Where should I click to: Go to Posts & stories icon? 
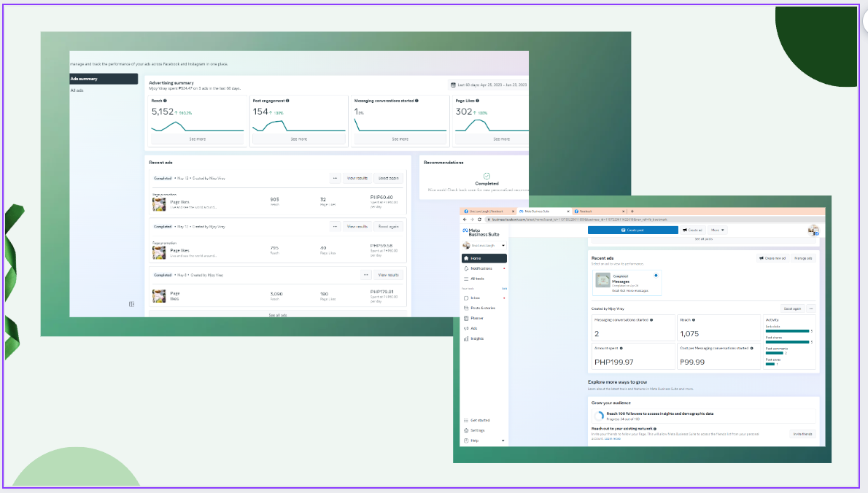click(466, 308)
